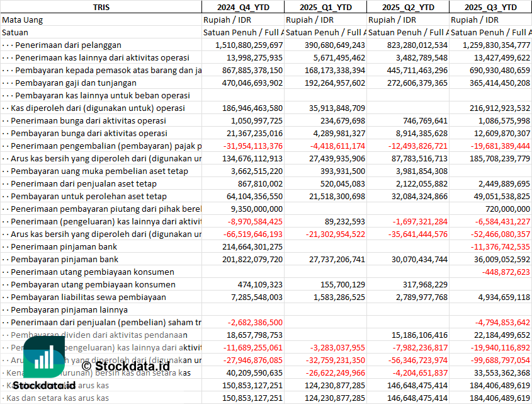
Task: Select cell value 1,050,997,725
Action: tap(257, 120)
